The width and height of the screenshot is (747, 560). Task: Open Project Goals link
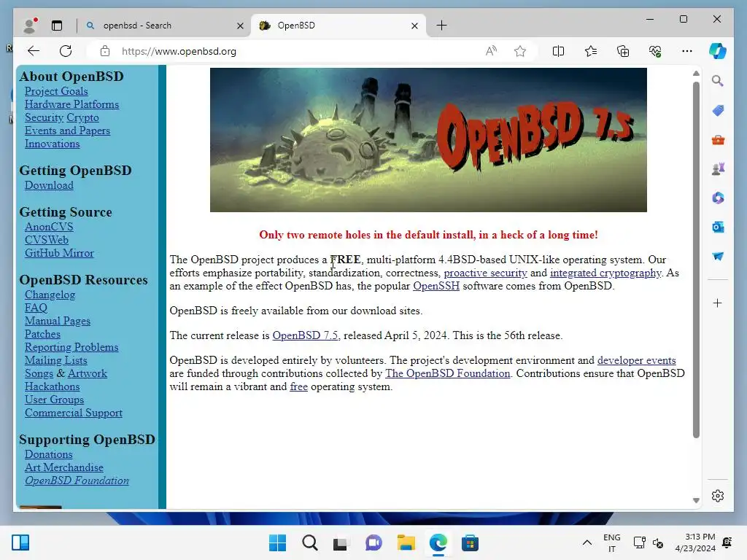pos(56,91)
